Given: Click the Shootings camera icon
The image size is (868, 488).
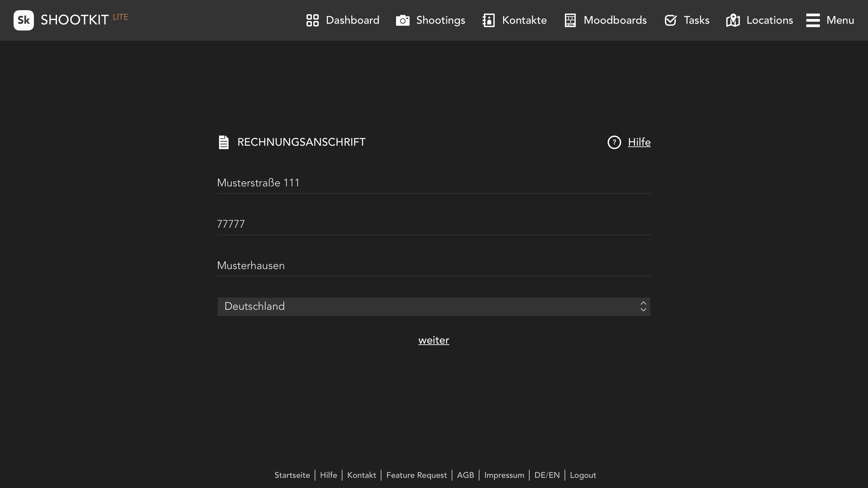Looking at the screenshot, I should click(403, 20).
